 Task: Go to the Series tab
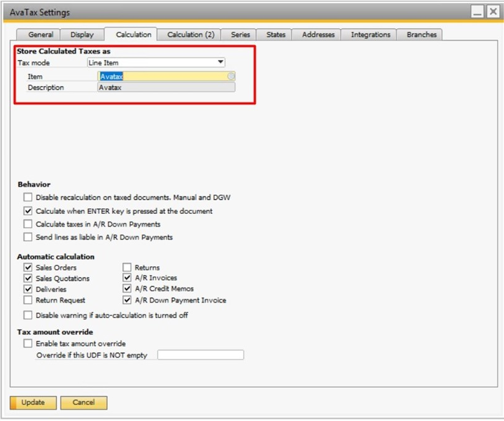click(239, 34)
